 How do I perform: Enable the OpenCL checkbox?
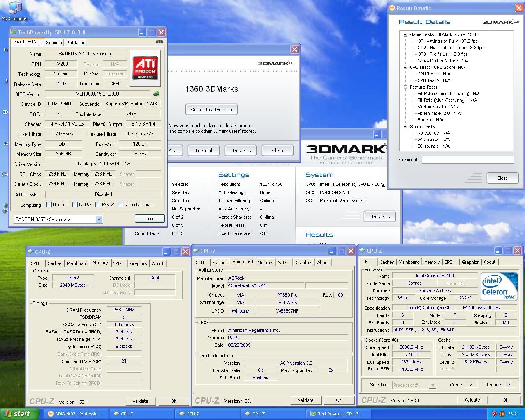tap(49, 205)
